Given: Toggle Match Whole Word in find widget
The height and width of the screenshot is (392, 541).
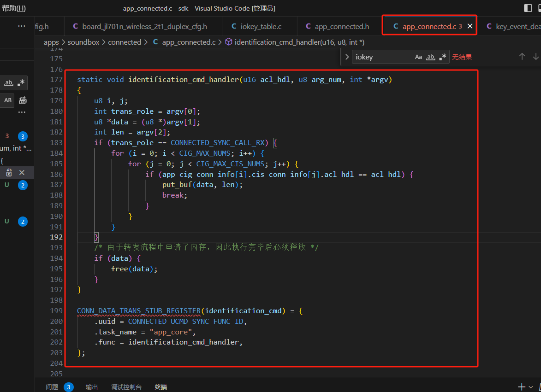Looking at the screenshot, I should (x=430, y=57).
